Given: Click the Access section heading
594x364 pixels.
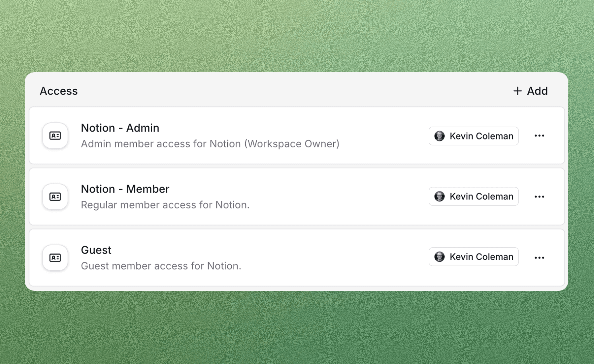Looking at the screenshot, I should [x=59, y=91].
